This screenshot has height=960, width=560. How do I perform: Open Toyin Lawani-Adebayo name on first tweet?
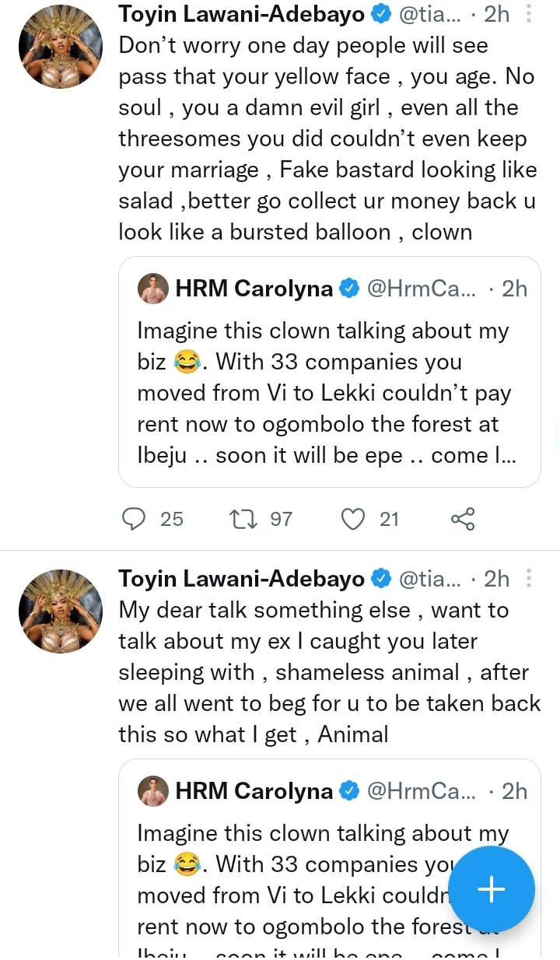point(241,14)
